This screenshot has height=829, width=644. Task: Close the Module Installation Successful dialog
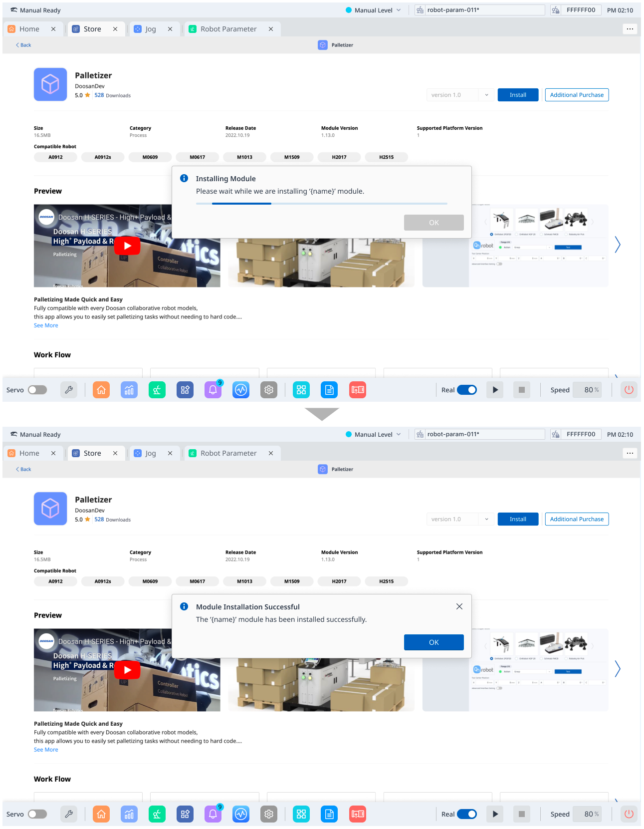[x=459, y=606]
